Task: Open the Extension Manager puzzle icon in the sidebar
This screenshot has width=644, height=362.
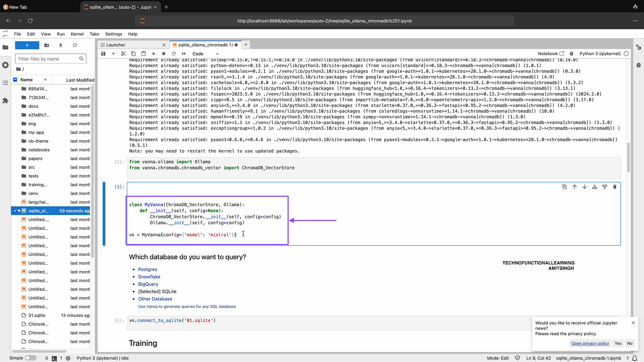Action: (5, 101)
